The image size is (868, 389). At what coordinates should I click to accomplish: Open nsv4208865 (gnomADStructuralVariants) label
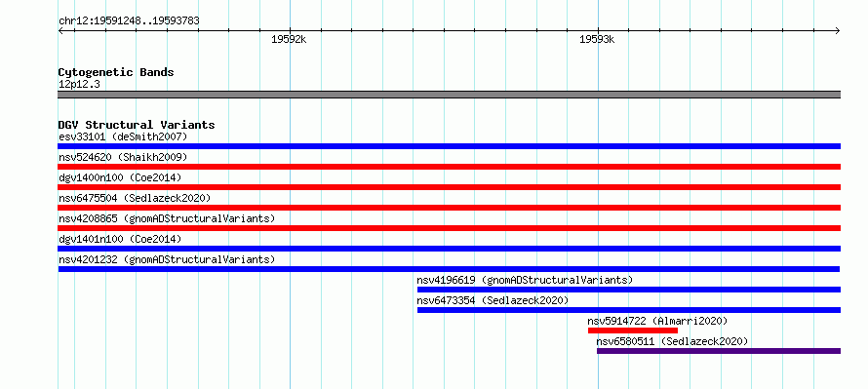pyautogui.click(x=167, y=218)
